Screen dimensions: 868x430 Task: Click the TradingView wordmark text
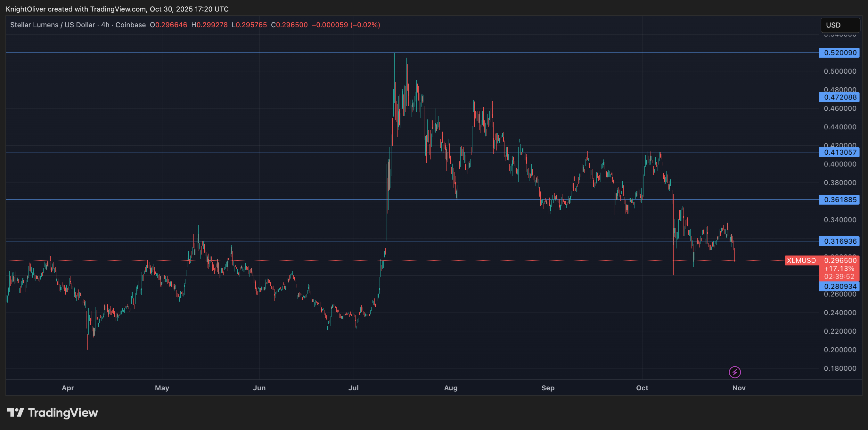click(63, 412)
